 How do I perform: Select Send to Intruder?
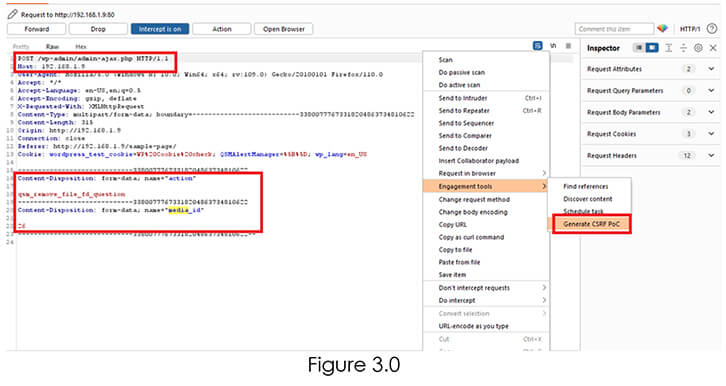pyautogui.click(x=486, y=98)
